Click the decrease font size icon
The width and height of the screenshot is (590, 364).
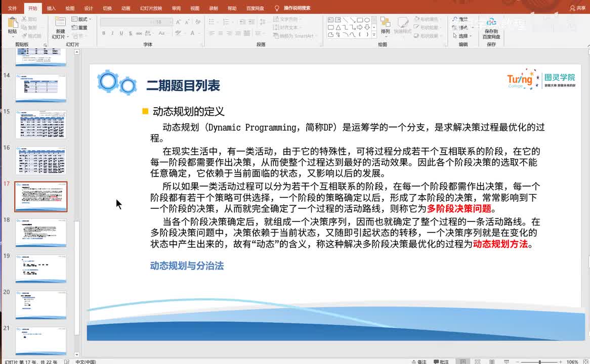[x=187, y=22]
